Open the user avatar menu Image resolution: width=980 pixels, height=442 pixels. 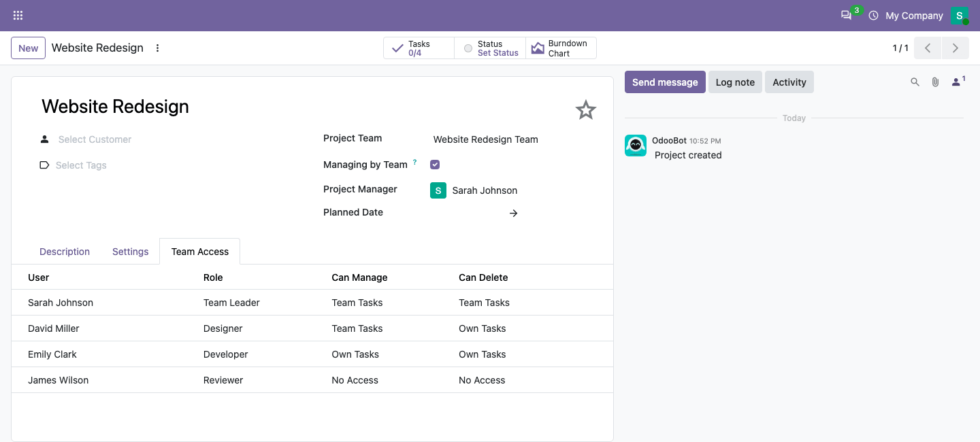(960, 16)
